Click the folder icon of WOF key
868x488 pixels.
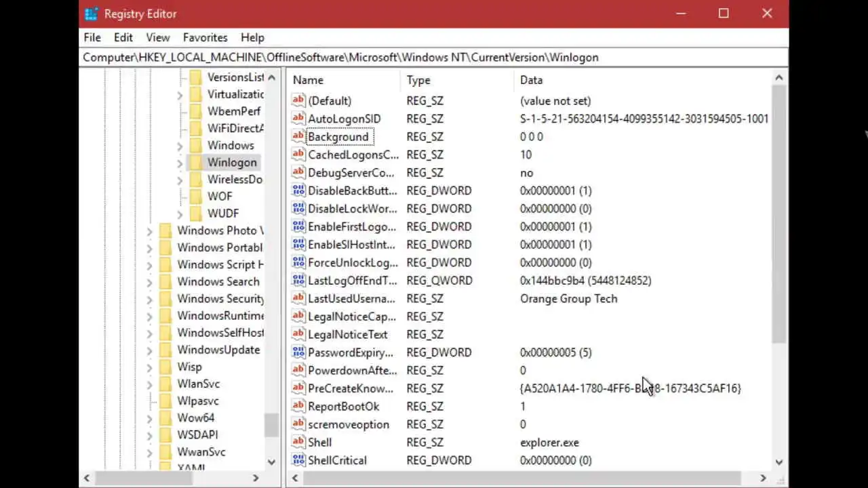(x=195, y=196)
